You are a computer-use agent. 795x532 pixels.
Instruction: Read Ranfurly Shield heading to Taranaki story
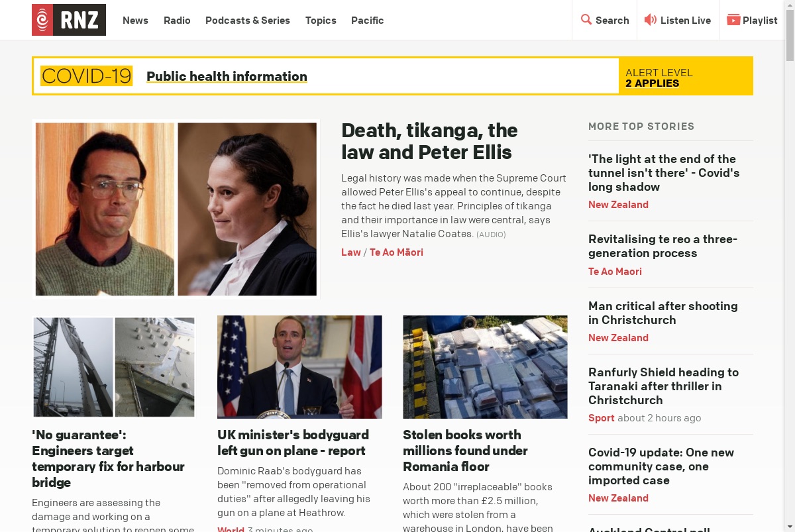tap(663, 386)
